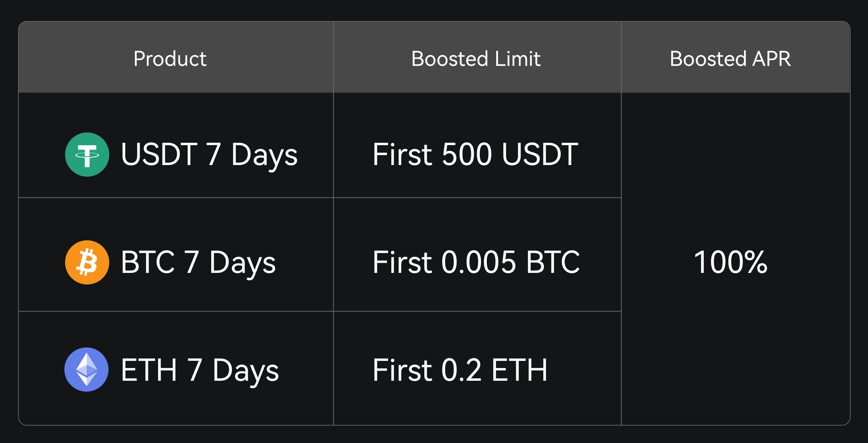Click the orange Bitcoin icon
The image size is (868, 443).
pyautogui.click(x=87, y=262)
